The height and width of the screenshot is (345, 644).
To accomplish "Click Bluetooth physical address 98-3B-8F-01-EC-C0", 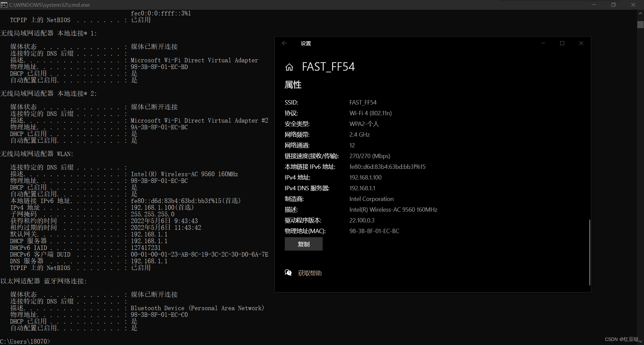I will pos(159,315).
